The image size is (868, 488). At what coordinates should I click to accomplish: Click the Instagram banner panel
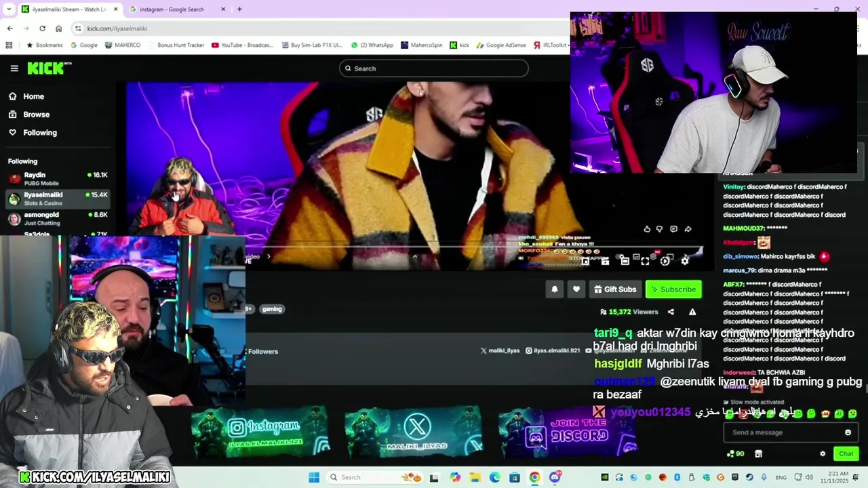click(x=260, y=432)
